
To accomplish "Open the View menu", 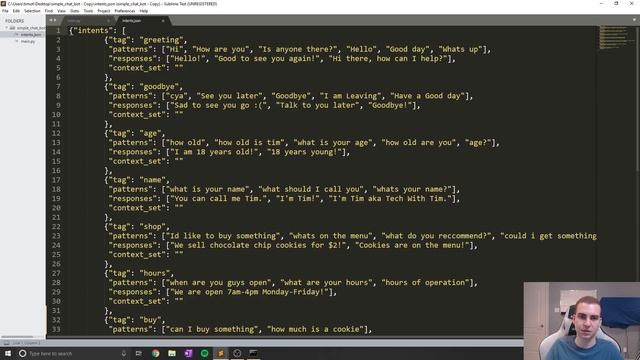I will click(x=61, y=11).
